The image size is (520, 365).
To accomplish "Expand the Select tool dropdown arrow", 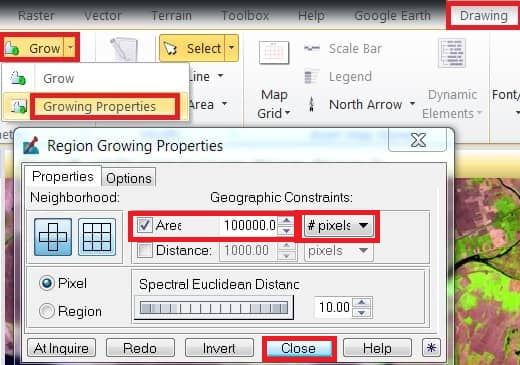I will (x=232, y=48).
